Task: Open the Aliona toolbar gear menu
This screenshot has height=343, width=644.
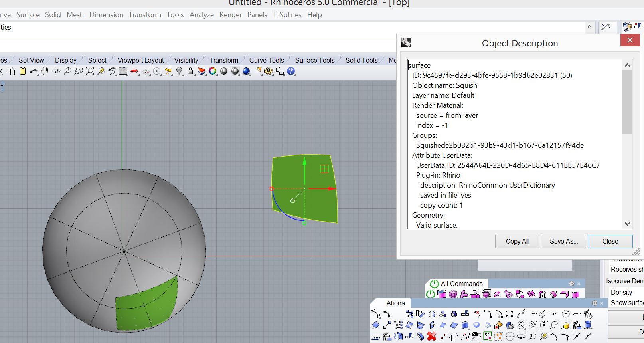Action: click(594, 303)
